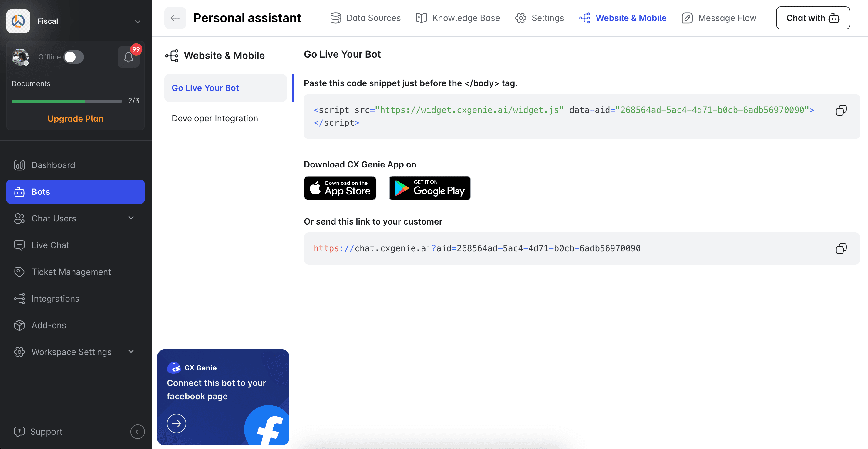868x449 pixels.
Task: Click the widget script code snippet box
Action: tap(582, 116)
